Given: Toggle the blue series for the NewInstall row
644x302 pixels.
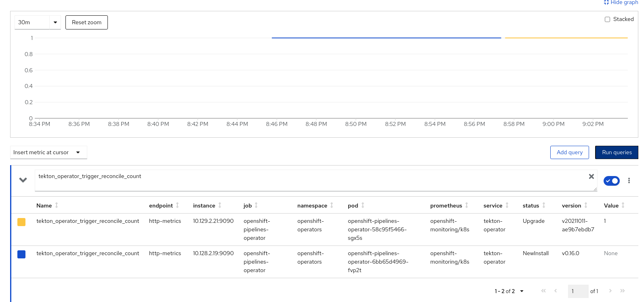Looking at the screenshot, I should point(21,254).
